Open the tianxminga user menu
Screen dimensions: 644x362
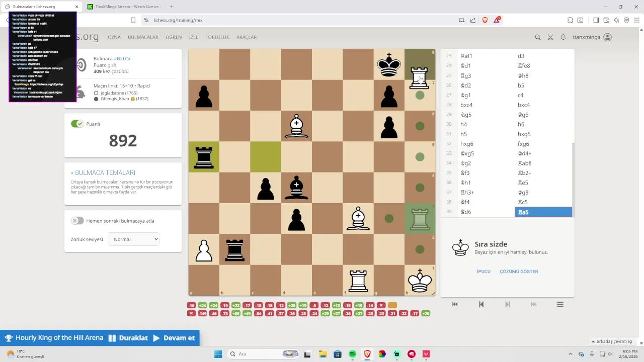pyautogui.click(x=592, y=37)
